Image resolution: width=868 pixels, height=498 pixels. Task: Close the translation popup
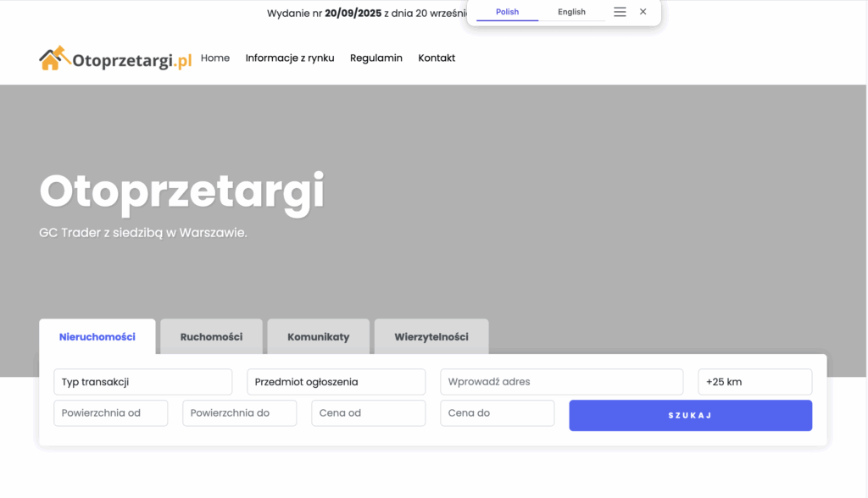(x=643, y=12)
